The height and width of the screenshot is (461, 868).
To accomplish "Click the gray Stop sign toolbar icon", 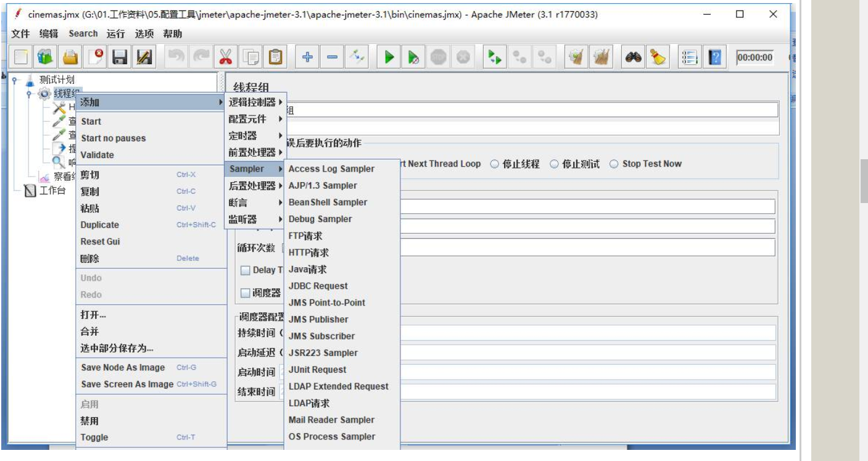I will (x=438, y=57).
